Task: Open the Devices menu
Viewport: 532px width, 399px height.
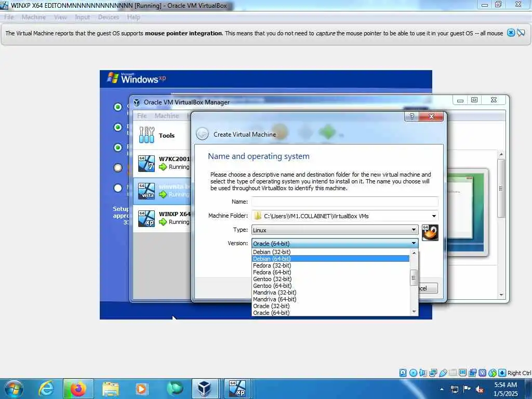Action: pyautogui.click(x=109, y=17)
